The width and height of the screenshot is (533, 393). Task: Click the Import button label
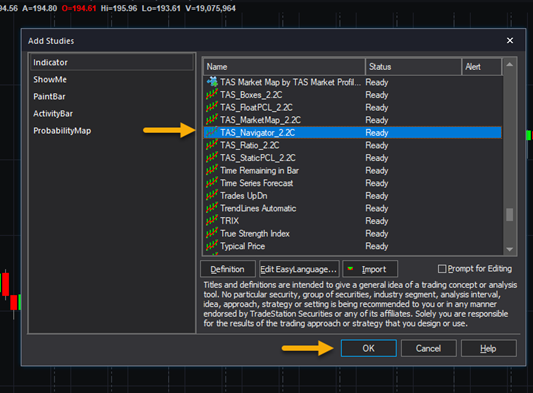pyautogui.click(x=374, y=270)
